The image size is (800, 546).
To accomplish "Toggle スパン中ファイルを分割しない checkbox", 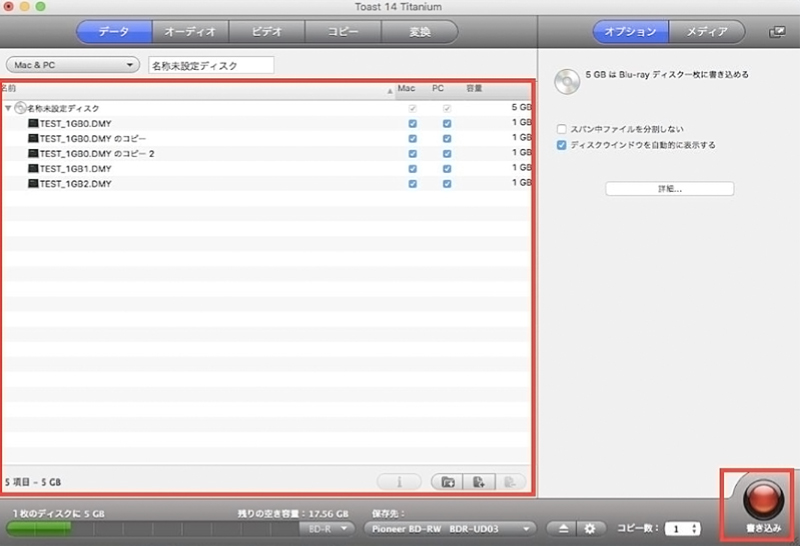I will point(562,129).
